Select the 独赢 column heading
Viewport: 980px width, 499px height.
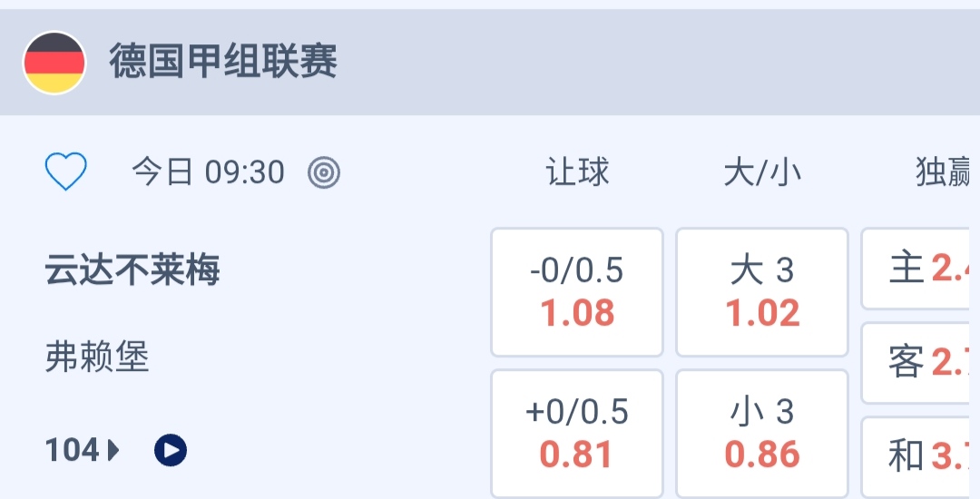coord(944,171)
